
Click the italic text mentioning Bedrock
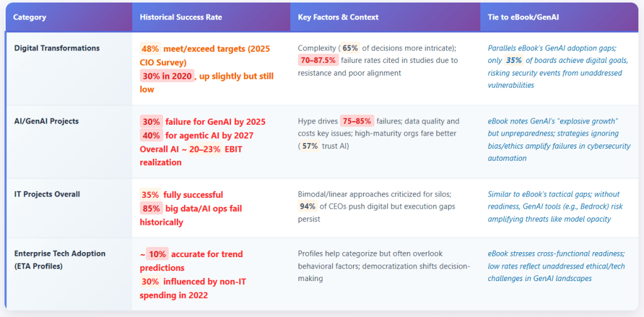(553, 207)
